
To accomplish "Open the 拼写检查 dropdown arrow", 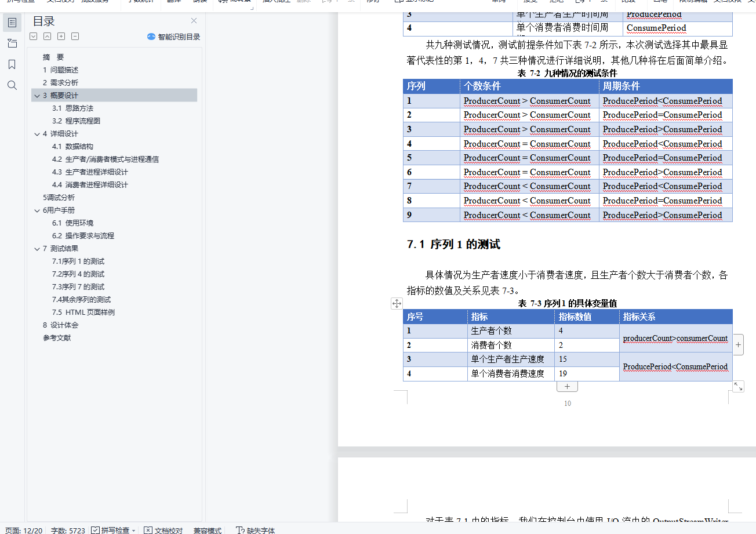I will tap(133, 531).
